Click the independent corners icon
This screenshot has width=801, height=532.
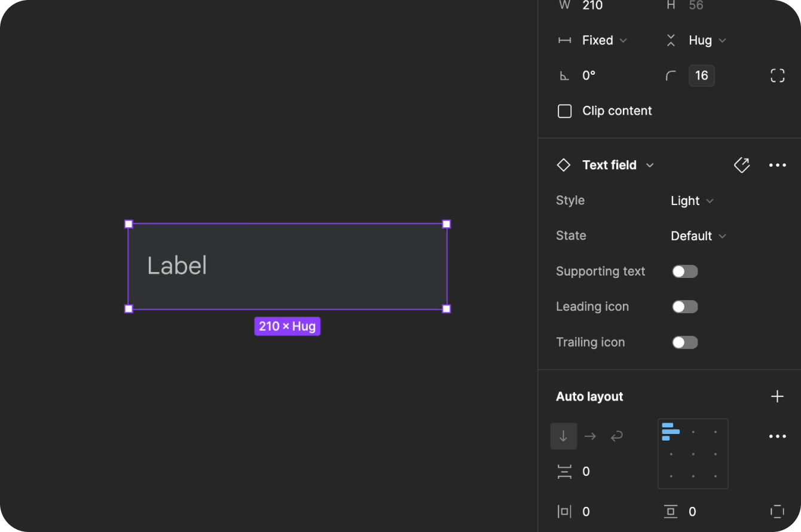(777, 75)
